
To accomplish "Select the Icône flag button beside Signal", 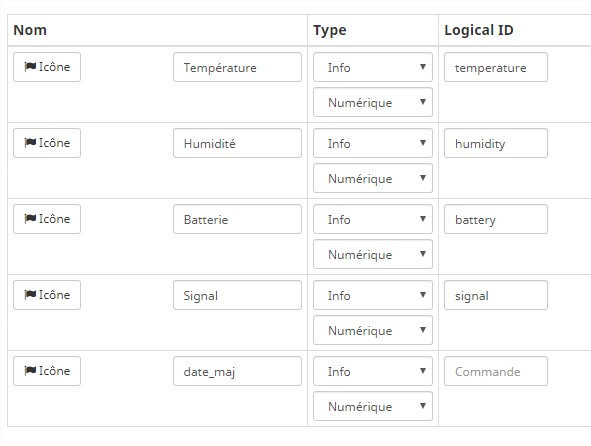I will click(x=47, y=295).
